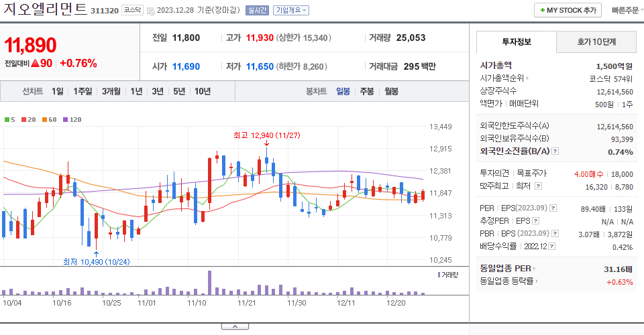The height and width of the screenshot is (335, 644).
Task: Click the 고가 value 11,930
Action: coord(260,38)
